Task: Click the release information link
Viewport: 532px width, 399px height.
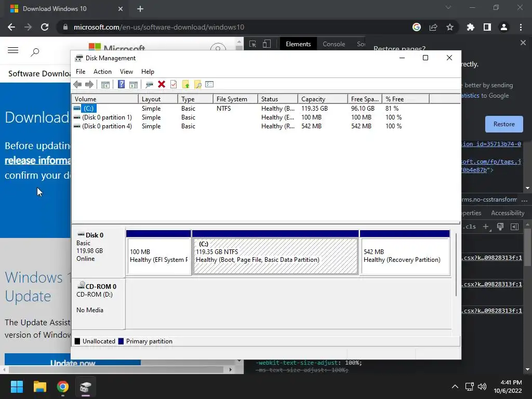Action: point(37,161)
